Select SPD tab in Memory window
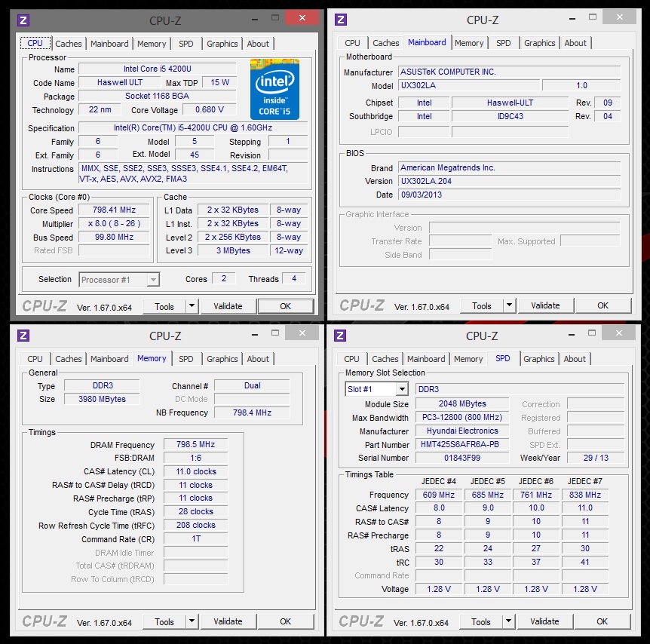 click(185, 359)
